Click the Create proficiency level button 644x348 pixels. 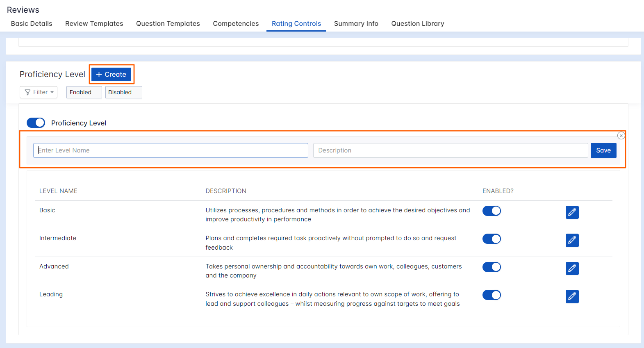tap(111, 75)
